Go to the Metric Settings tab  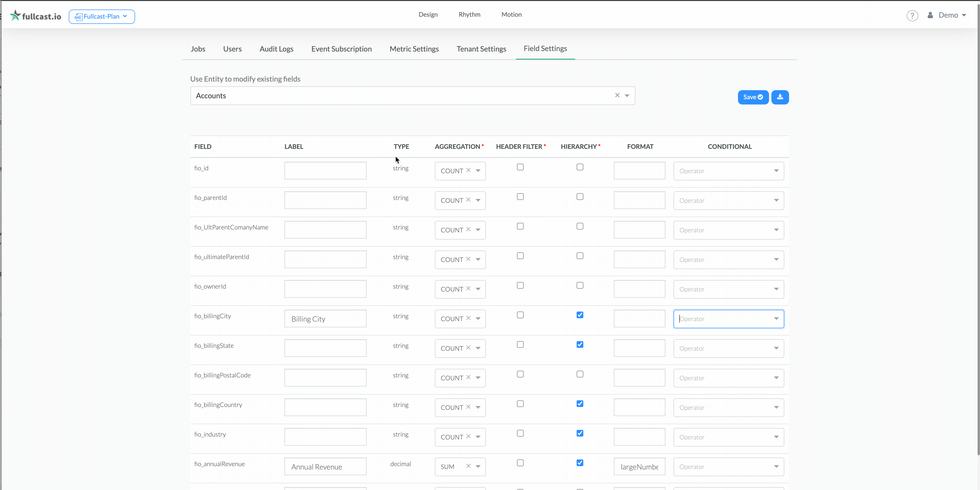coord(414,49)
